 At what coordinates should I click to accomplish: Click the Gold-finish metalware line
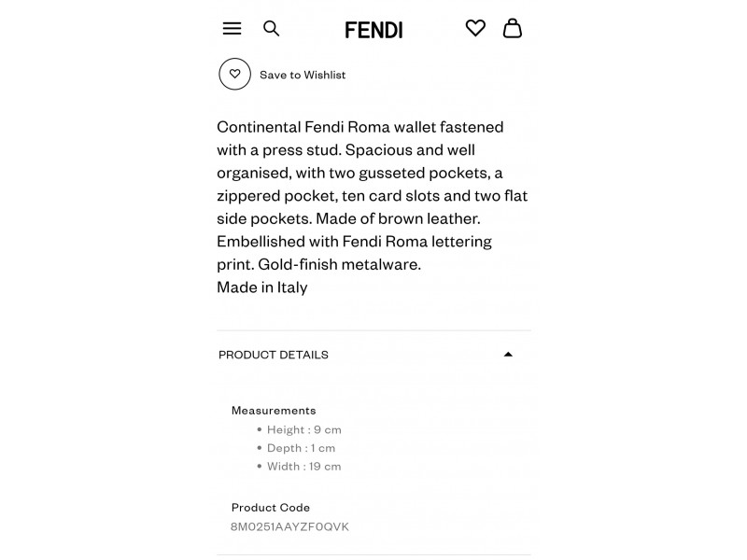point(340,264)
